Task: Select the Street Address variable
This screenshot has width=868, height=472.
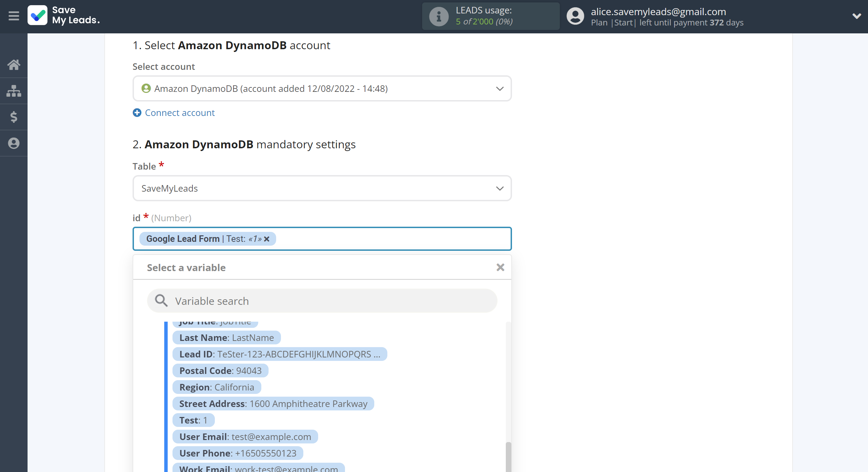Action: [273, 404]
